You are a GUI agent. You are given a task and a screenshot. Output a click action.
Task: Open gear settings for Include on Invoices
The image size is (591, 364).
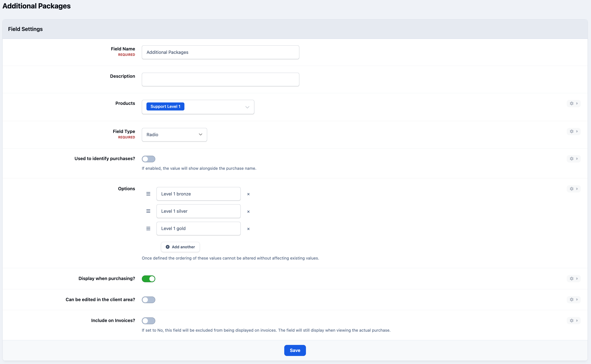tap(574, 320)
